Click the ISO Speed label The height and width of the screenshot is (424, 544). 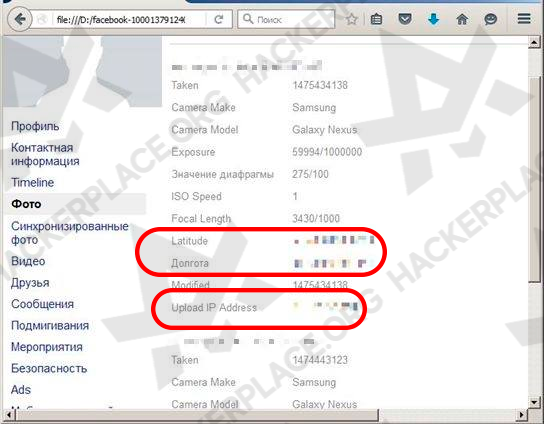[196, 196]
